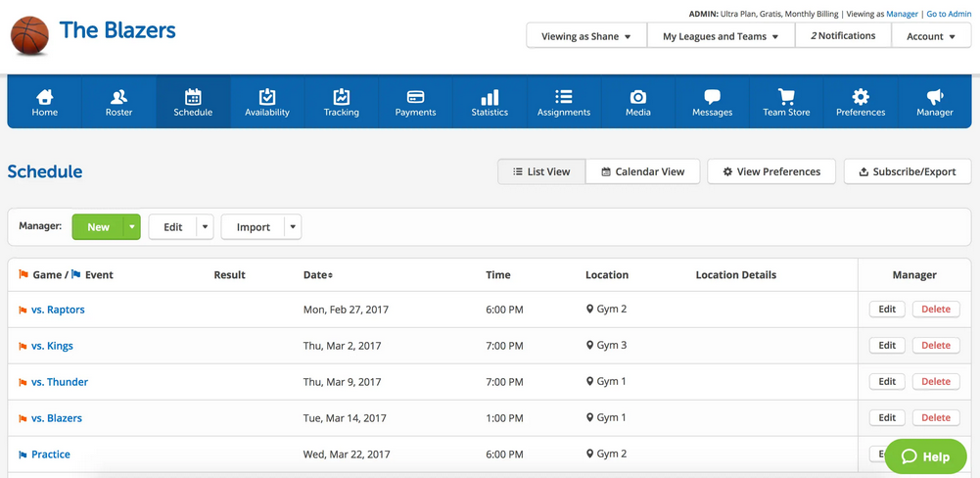
Task: Click Subscribe/Export button
Action: coord(908,171)
